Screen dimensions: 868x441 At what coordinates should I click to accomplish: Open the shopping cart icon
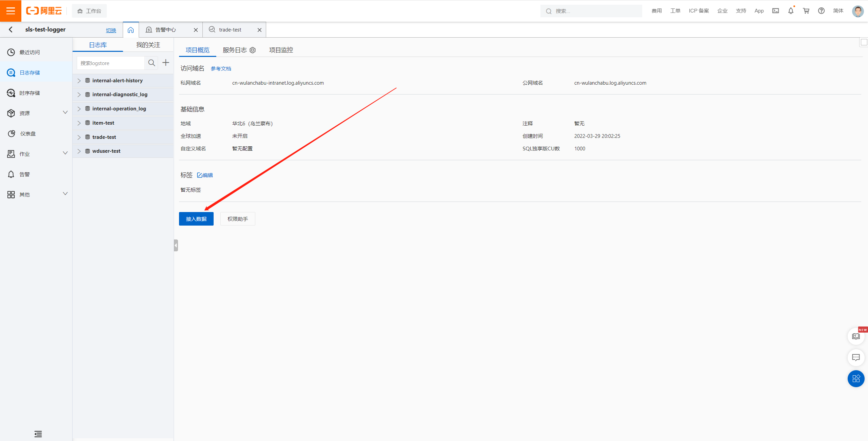point(806,11)
